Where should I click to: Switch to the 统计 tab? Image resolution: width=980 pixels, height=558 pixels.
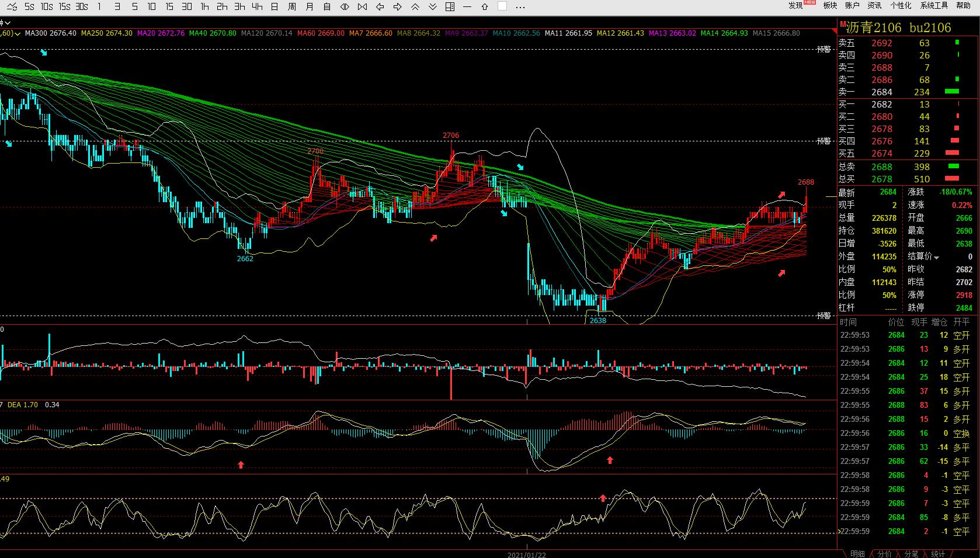(938, 553)
